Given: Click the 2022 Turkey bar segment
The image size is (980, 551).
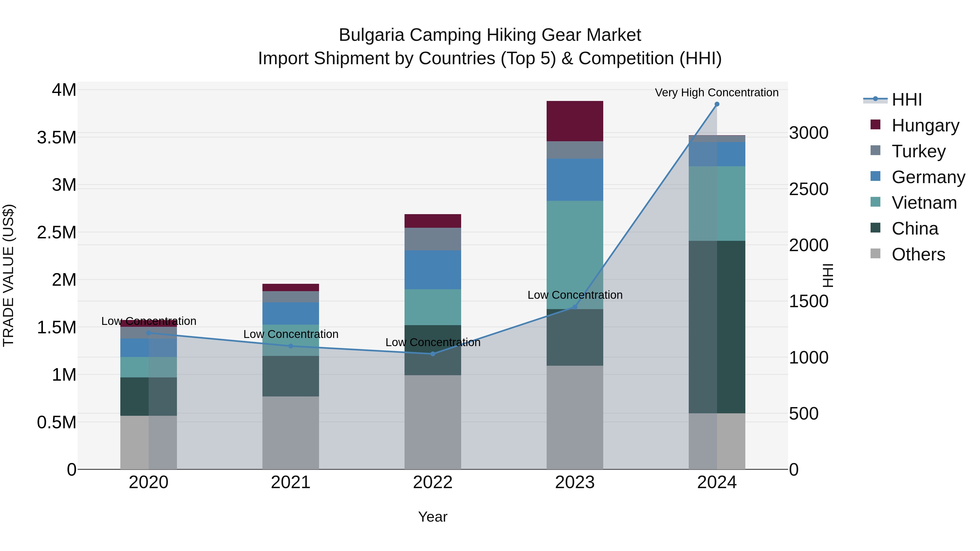Looking at the screenshot, I should tap(433, 239).
